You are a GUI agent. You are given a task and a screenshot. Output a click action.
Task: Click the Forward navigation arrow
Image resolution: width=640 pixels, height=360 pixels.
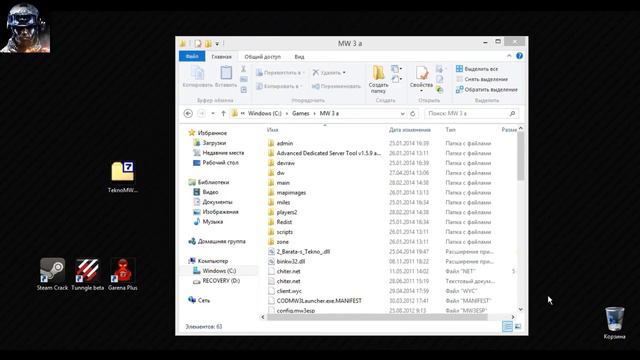click(x=201, y=113)
